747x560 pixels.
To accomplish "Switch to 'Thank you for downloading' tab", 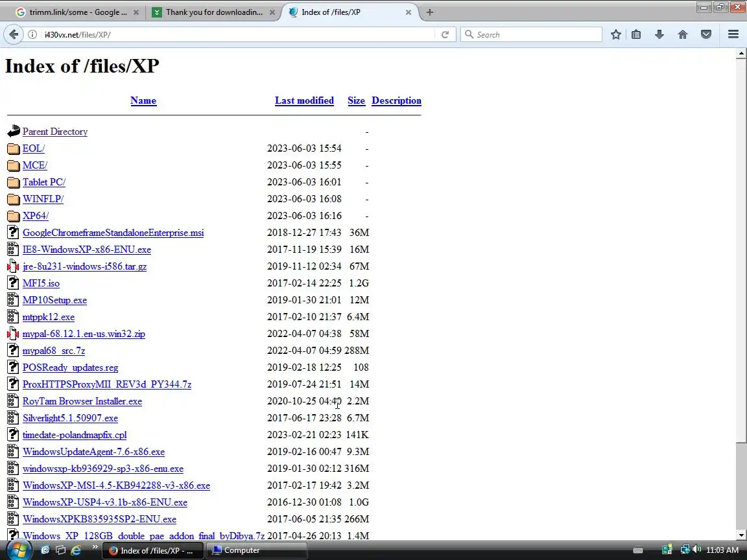I will pos(214,12).
